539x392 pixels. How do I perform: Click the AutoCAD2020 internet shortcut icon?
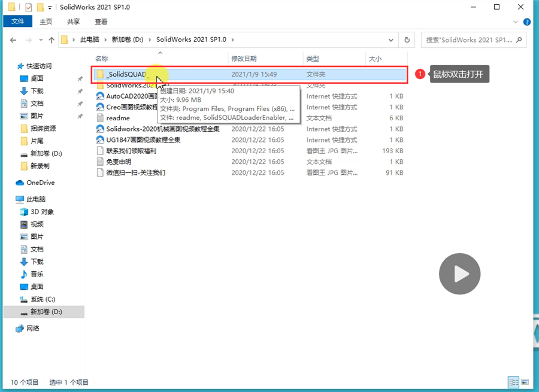[x=100, y=96]
